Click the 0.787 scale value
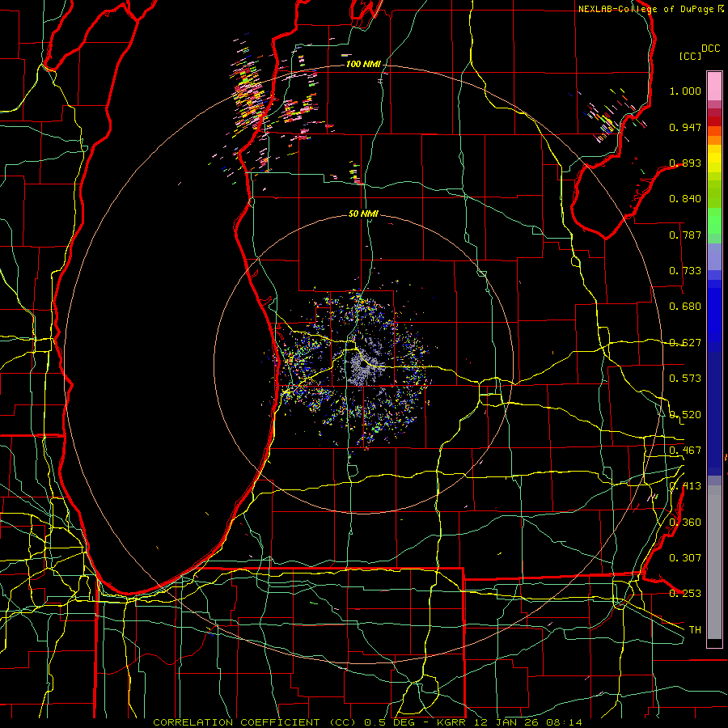This screenshot has width=728, height=728. [x=685, y=235]
